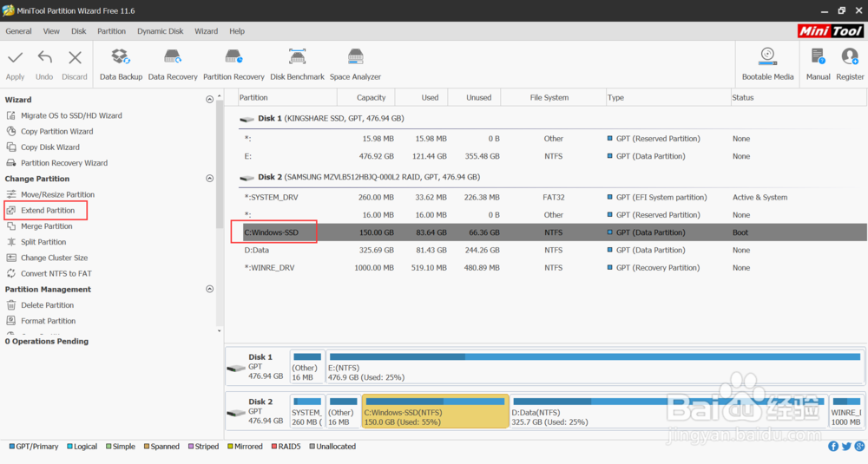
Task: Select SYSTEM_ 260 MB block in disk map
Action: [x=307, y=411]
